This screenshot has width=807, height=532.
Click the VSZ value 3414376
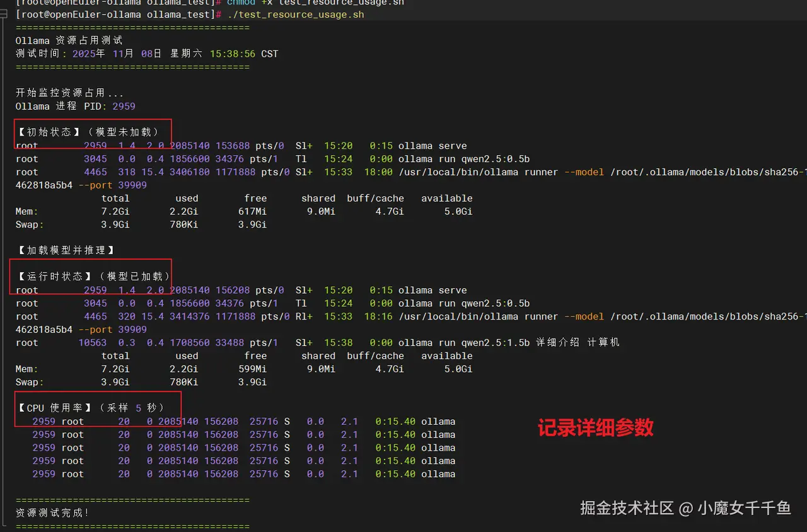click(190, 316)
